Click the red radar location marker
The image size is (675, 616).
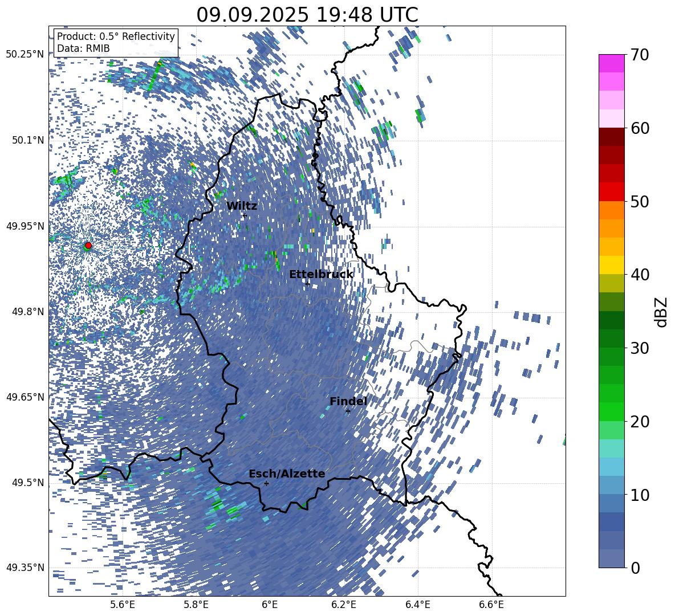(x=88, y=245)
